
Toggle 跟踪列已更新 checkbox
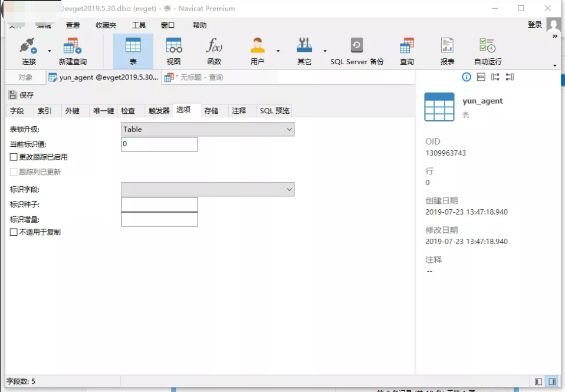pos(14,172)
